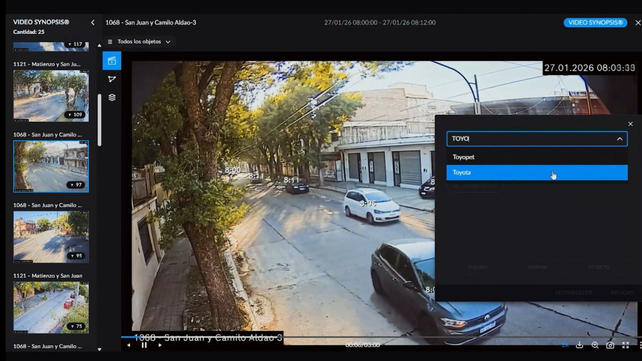This screenshot has width=642, height=361.
Task: Collapse the TOYO brand combo box arrow
Action: click(x=619, y=139)
